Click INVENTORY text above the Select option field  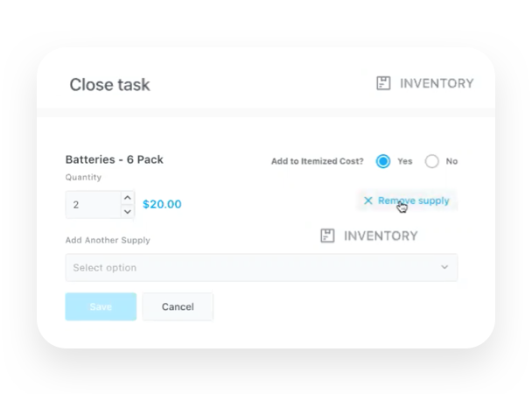point(381,236)
